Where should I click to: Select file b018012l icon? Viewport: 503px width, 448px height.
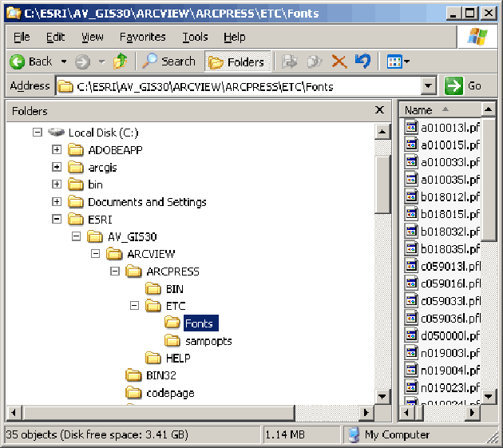pos(411,196)
